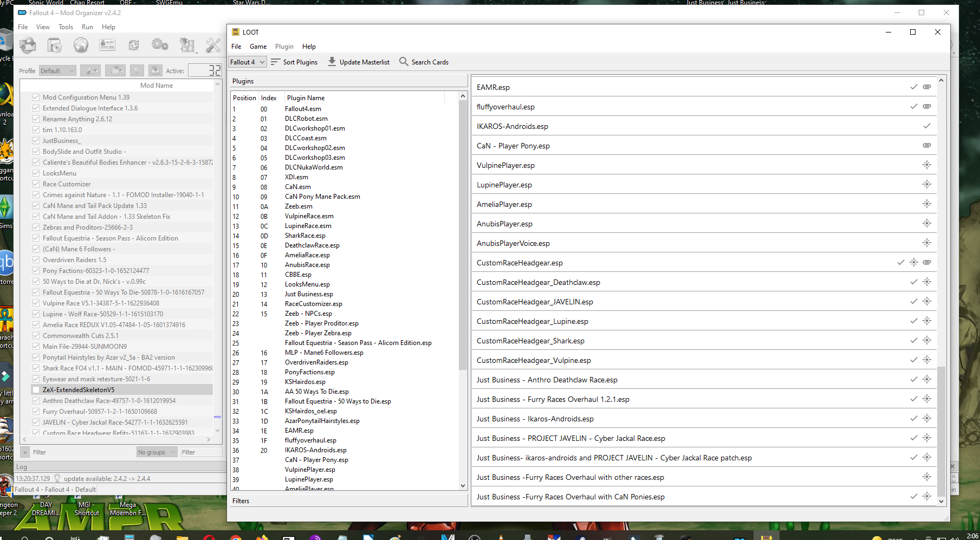Click checkmark on CustomRaceHeadgear_Shark.esp card
The image size is (980, 540).
[x=914, y=340]
